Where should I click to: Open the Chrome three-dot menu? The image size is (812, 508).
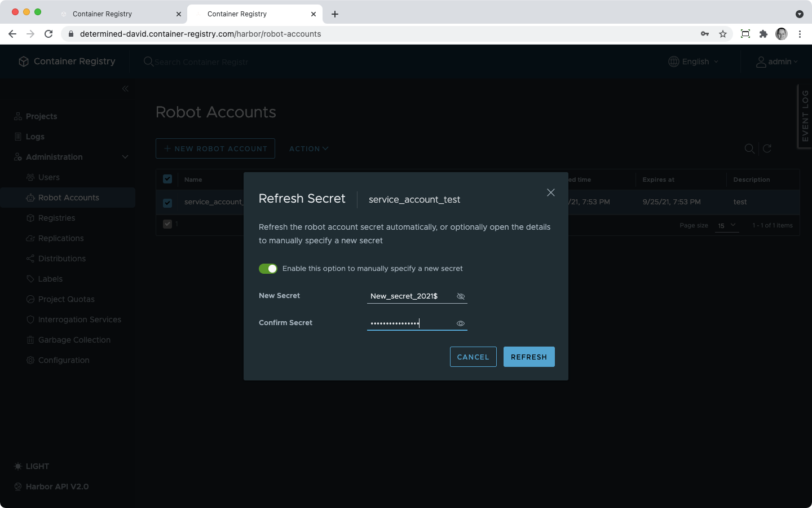click(x=800, y=34)
